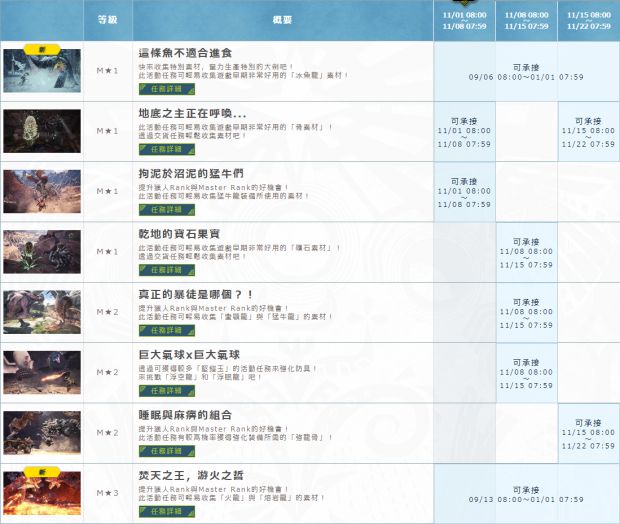Select the 11/01 08:00 week column header
This screenshot has width=620, height=524.
tap(464, 21)
